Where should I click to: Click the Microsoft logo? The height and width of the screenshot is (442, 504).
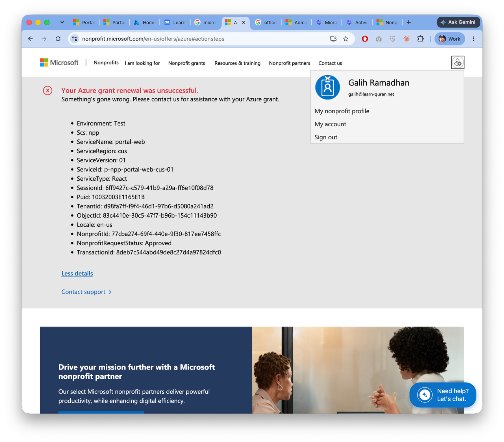[x=59, y=63]
